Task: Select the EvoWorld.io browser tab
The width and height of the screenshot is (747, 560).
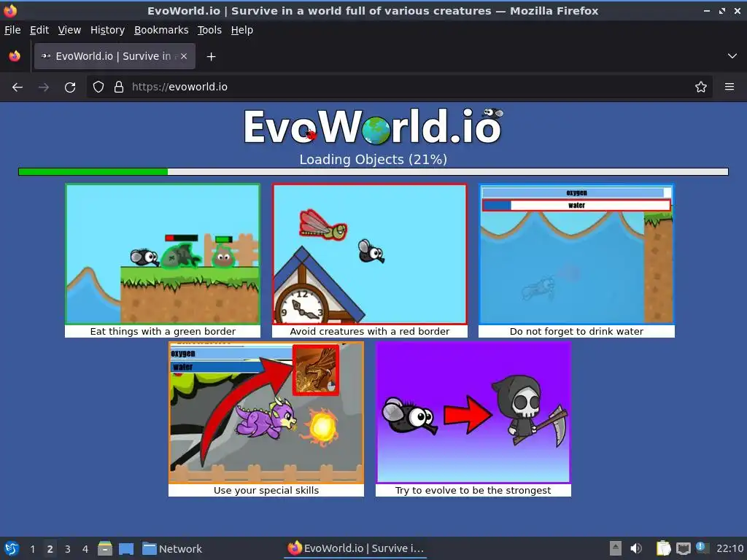Action: point(115,56)
